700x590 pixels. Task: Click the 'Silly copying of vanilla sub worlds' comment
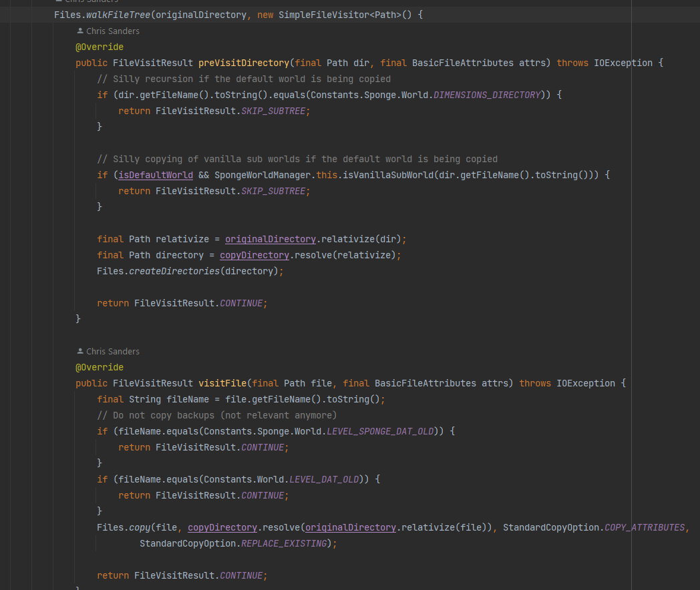(x=297, y=159)
